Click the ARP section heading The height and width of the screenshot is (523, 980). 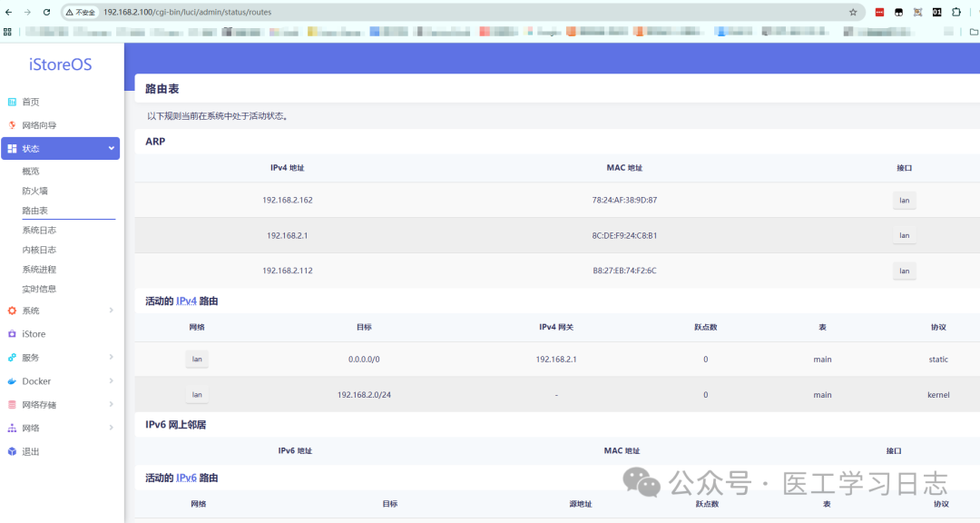pos(156,142)
